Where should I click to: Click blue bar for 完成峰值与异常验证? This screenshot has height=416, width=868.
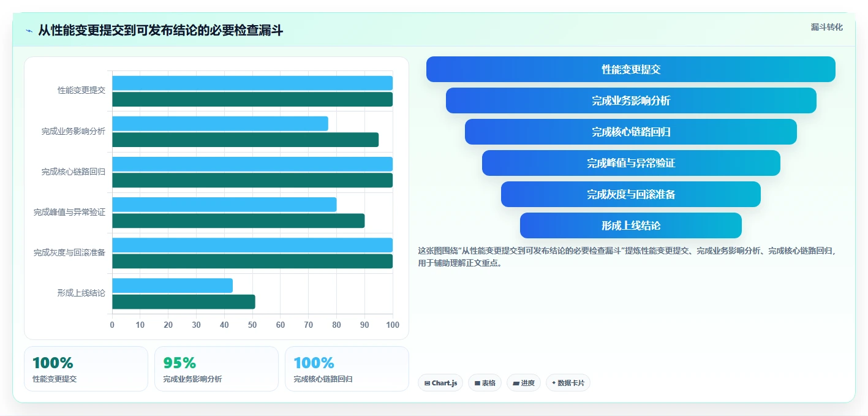[x=224, y=205]
